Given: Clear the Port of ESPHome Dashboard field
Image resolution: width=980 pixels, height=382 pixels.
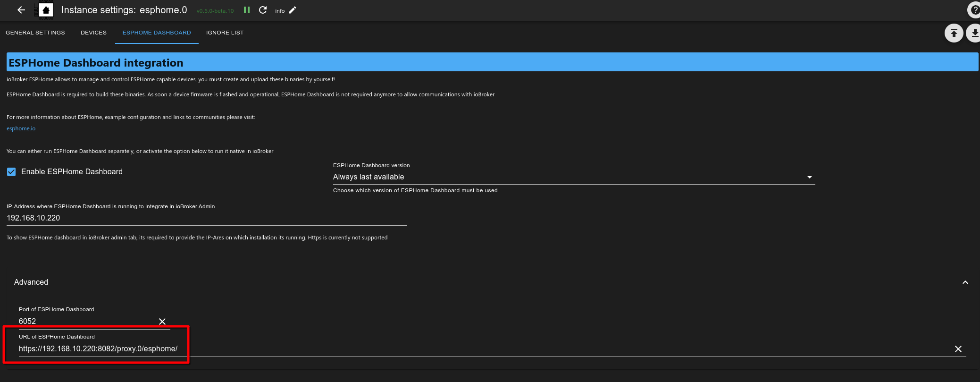Looking at the screenshot, I should (x=162, y=322).
